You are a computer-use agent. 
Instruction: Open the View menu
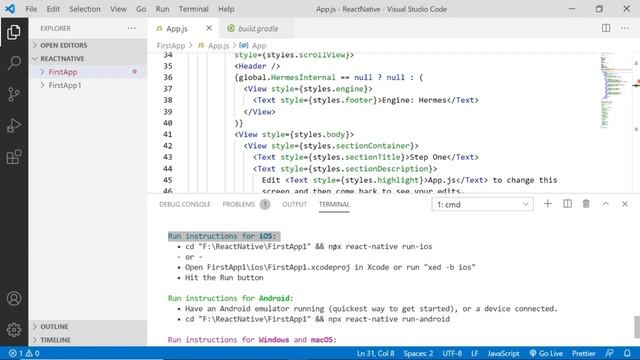click(x=118, y=9)
